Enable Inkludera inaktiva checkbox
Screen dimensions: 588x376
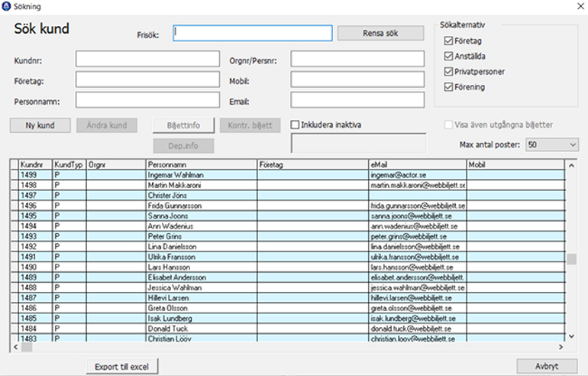click(x=295, y=125)
